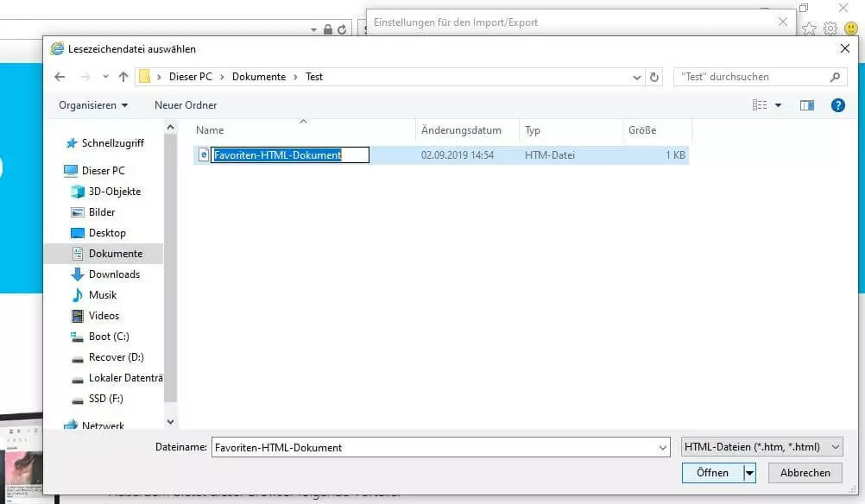Open Desktop folder in sidebar
This screenshot has width=865, height=504.
(107, 233)
